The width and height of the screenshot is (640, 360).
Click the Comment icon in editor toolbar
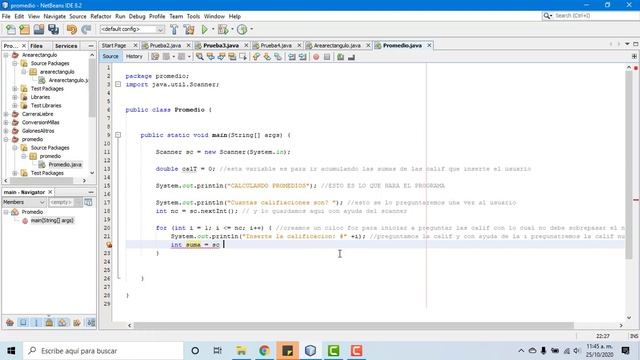(340, 57)
